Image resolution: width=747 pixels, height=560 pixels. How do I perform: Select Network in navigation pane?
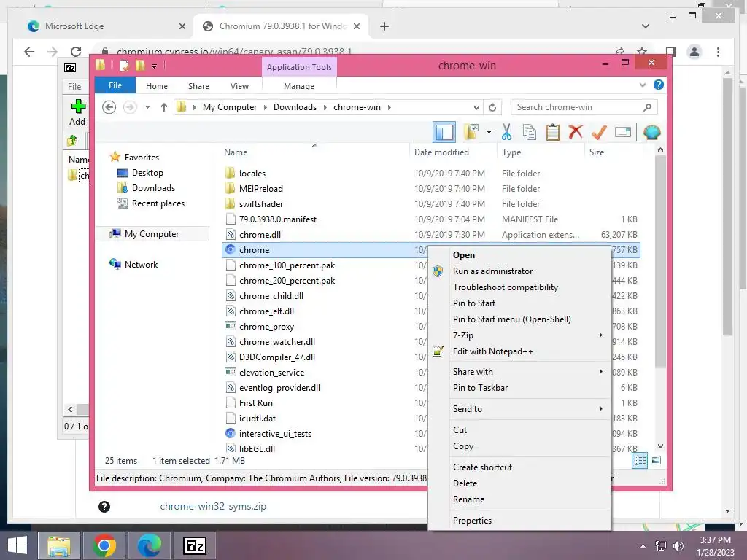[141, 264]
